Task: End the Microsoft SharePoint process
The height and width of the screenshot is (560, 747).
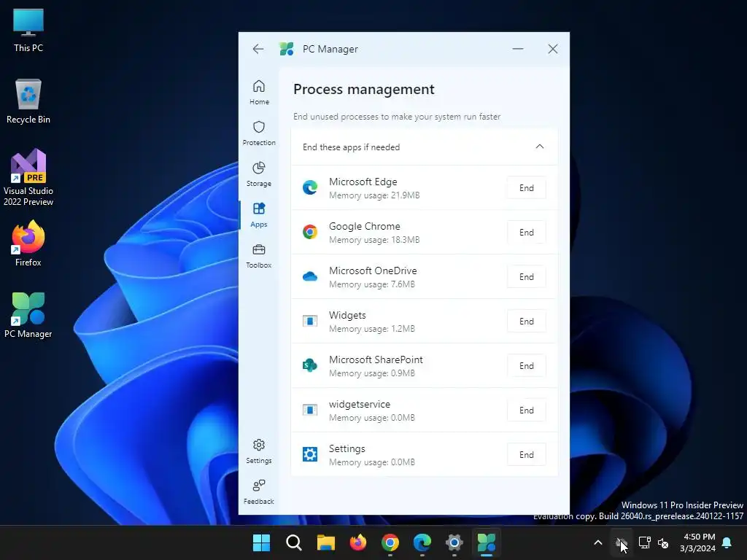Action: pyautogui.click(x=527, y=366)
